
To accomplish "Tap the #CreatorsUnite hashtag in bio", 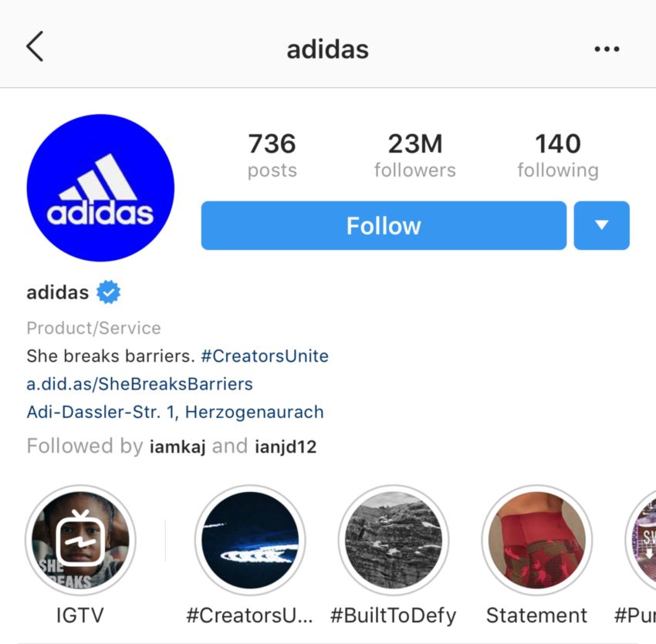I will [x=265, y=356].
